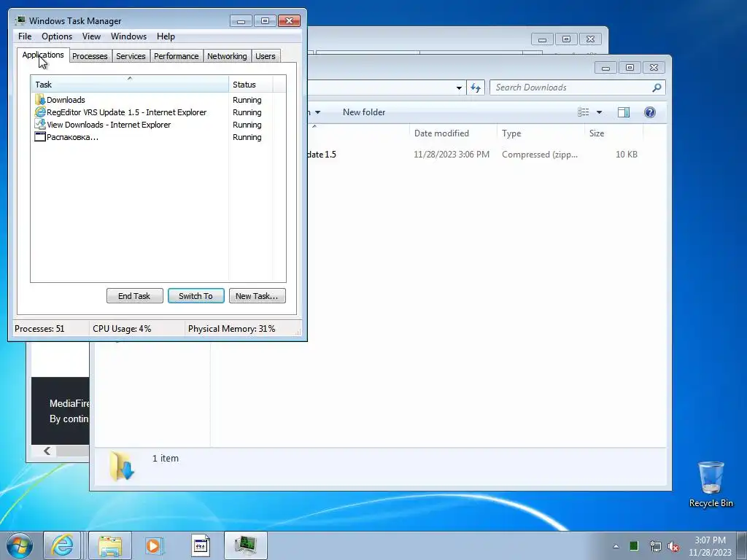Expand the Explorer address bar history dropdown
747x560 pixels.
pos(459,87)
